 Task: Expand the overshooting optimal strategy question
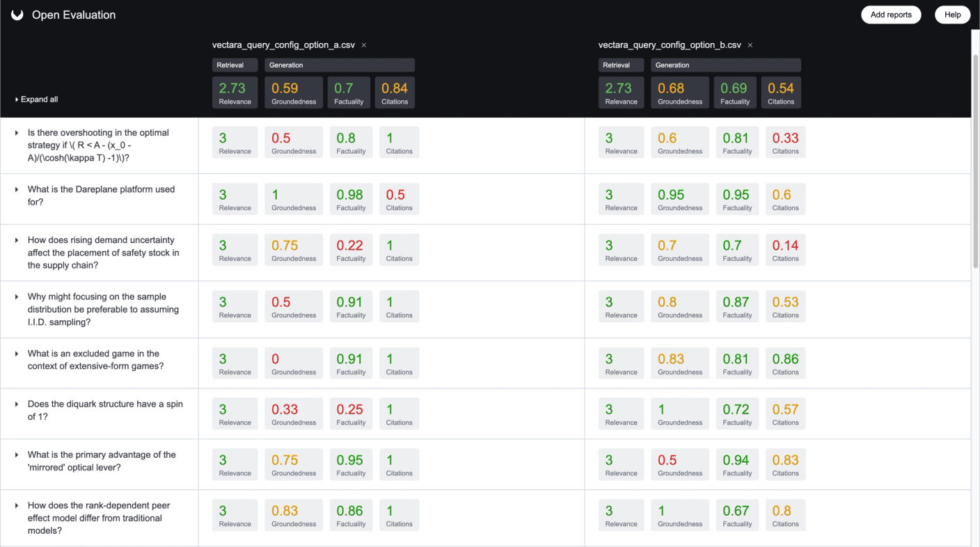17,133
